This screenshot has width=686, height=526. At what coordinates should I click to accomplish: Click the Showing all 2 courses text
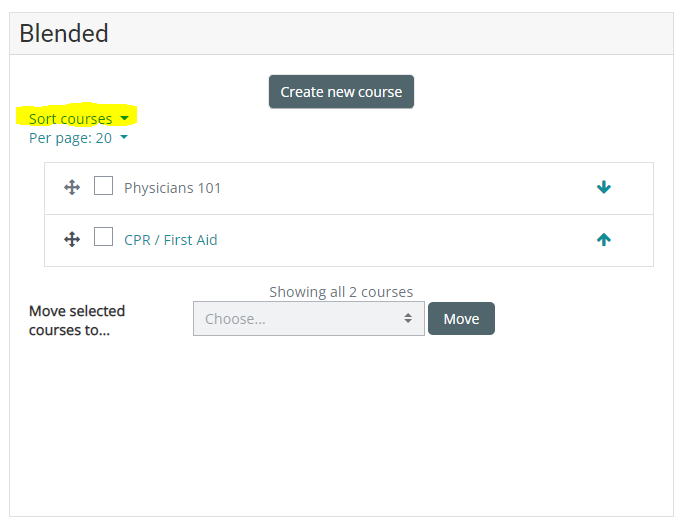[341, 292]
